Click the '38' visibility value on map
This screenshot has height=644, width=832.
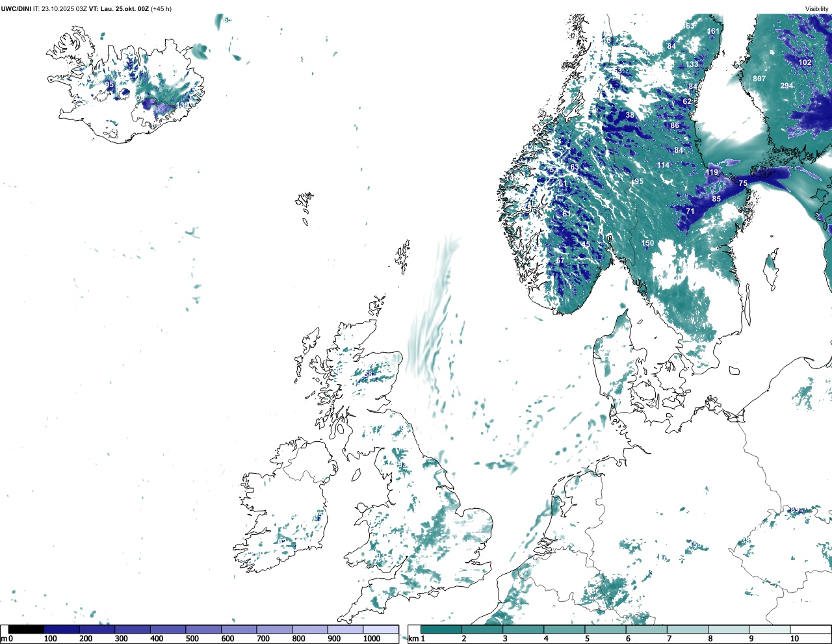click(630, 115)
